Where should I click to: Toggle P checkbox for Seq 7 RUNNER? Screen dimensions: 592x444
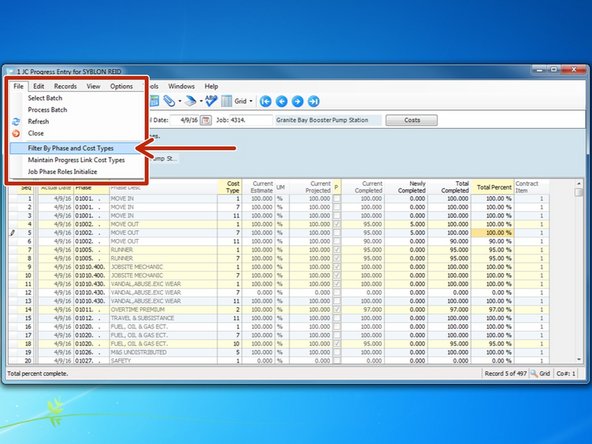pyautogui.click(x=337, y=250)
